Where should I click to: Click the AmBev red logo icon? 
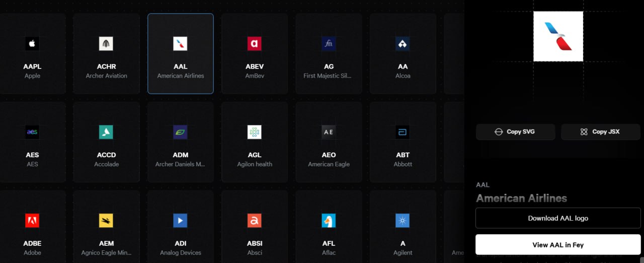[x=255, y=44]
